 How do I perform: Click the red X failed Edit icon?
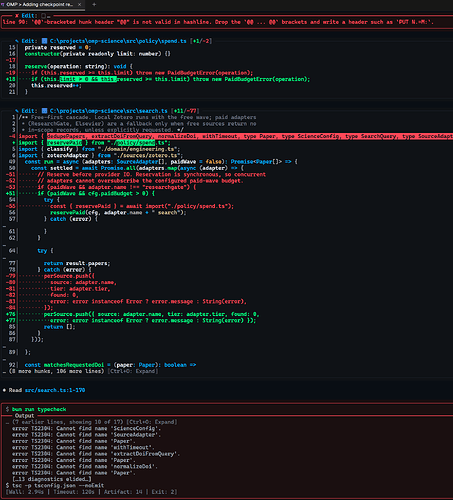tap(17, 16)
